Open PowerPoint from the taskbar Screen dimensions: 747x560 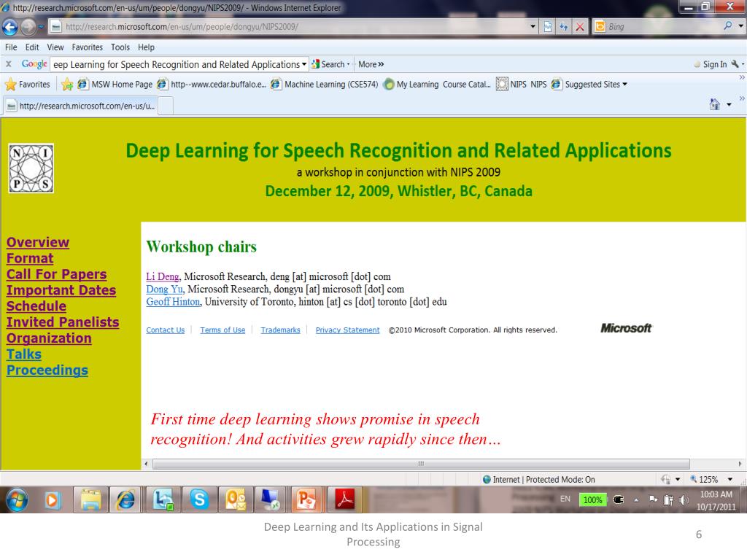point(306,499)
